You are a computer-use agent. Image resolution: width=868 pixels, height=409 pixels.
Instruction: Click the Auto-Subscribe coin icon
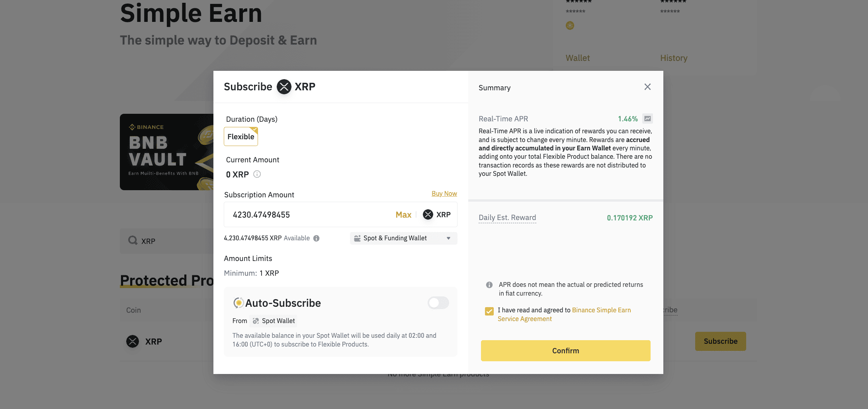pyautogui.click(x=238, y=303)
